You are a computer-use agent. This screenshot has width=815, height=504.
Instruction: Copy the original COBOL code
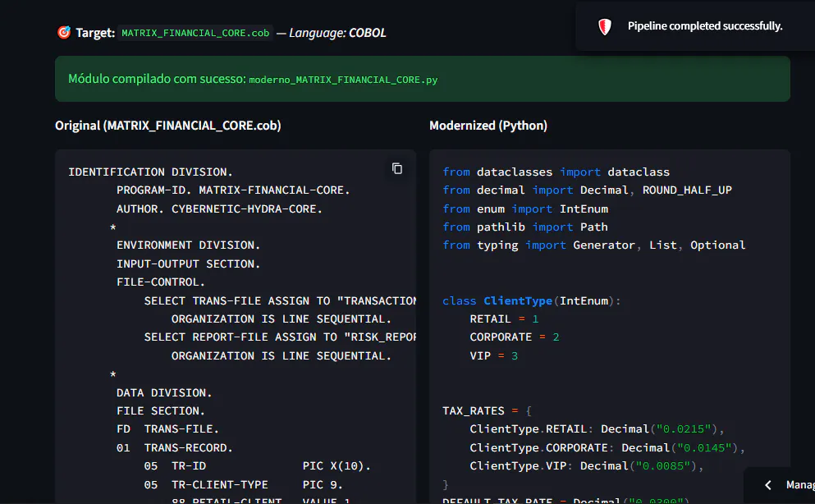(397, 169)
